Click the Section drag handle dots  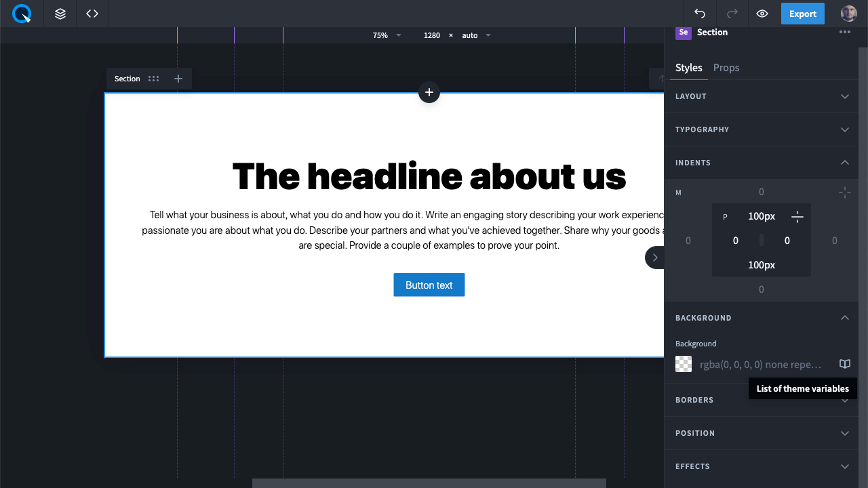[154, 79]
